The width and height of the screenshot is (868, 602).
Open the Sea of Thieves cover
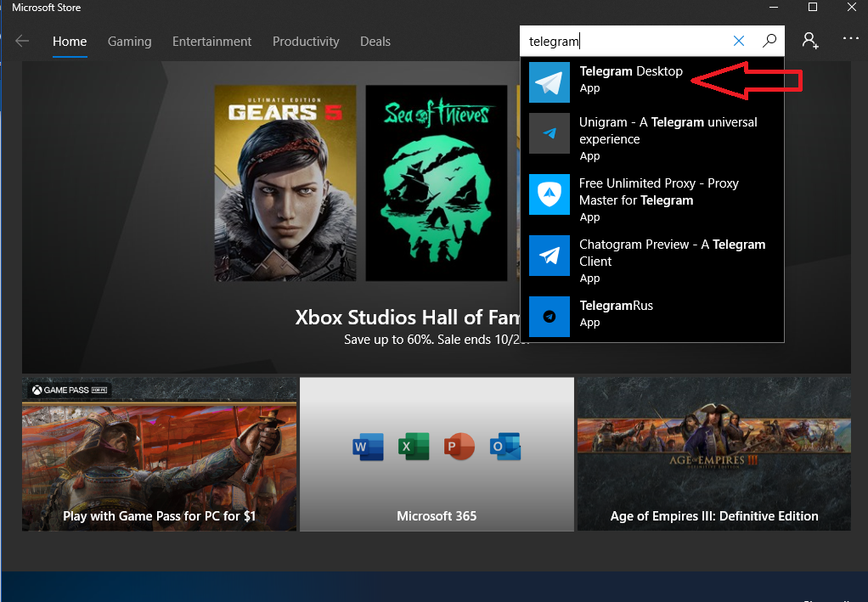pyautogui.click(x=436, y=183)
